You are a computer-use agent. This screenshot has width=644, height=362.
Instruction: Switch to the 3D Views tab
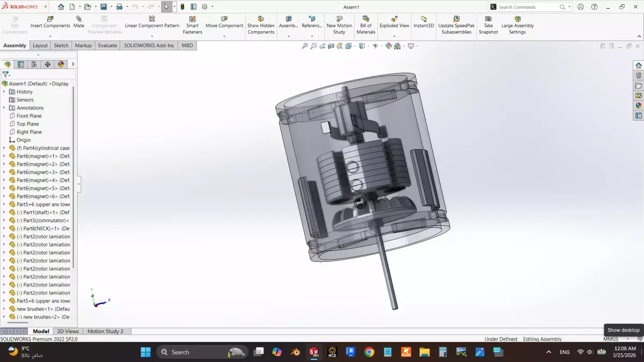pos(68,331)
